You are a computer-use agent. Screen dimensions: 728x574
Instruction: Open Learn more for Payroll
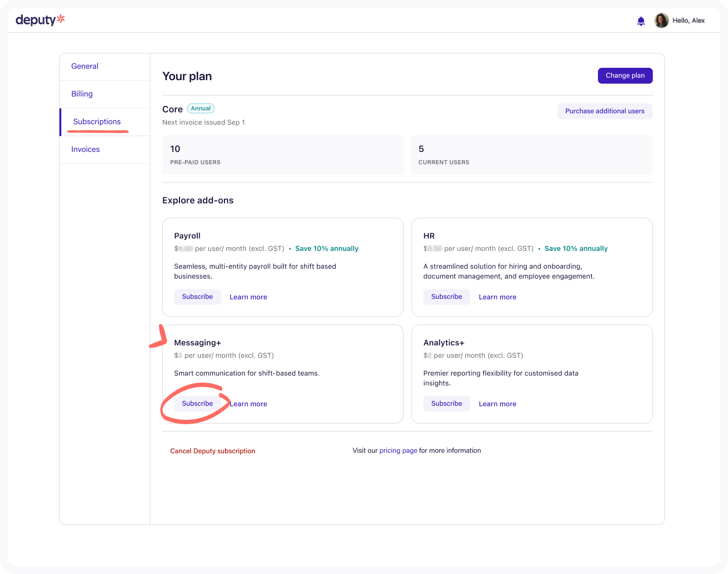click(248, 297)
